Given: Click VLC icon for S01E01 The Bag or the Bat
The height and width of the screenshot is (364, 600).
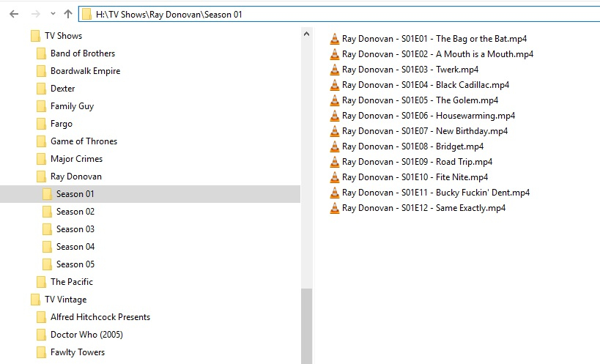Looking at the screenshot, I should tap(335, 39).
